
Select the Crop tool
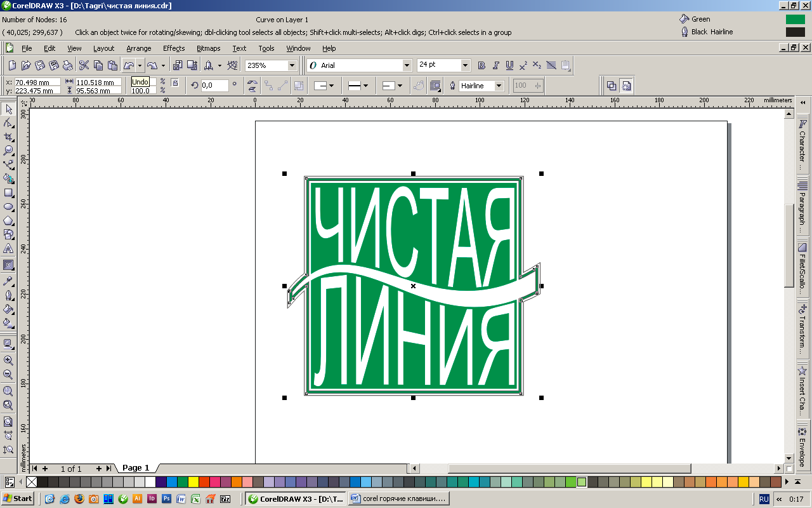(x=9, y=137)
